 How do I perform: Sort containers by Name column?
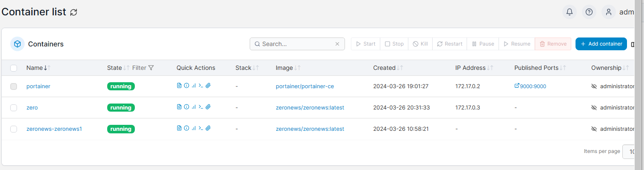(38, 68)
